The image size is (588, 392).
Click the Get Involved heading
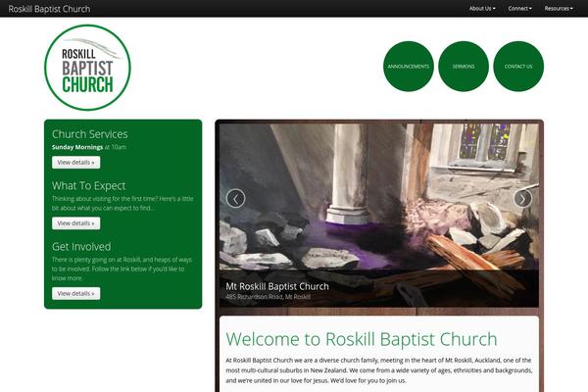pos(81,246)
